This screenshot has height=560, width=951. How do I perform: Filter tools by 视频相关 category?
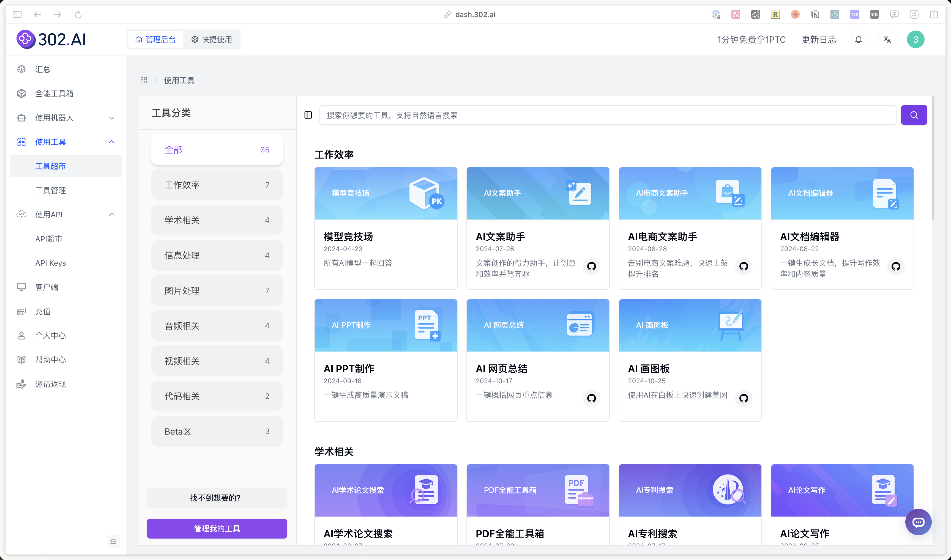point(217,361)
